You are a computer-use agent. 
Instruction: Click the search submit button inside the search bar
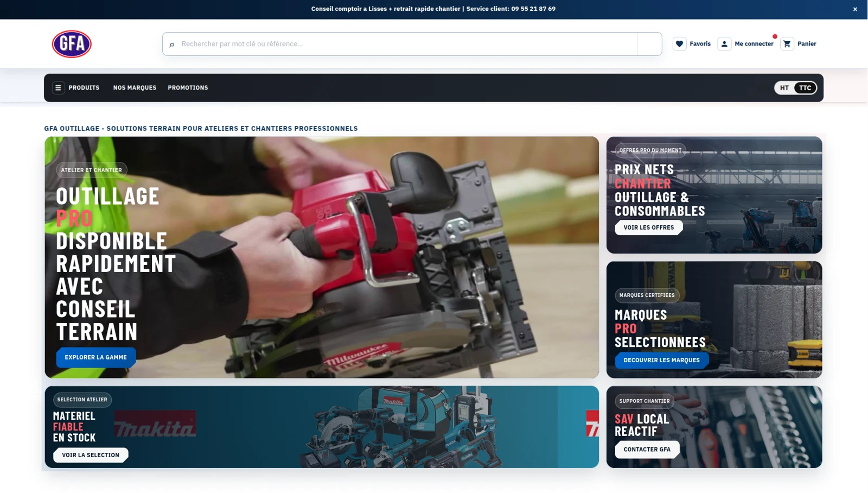pos(649,44)
